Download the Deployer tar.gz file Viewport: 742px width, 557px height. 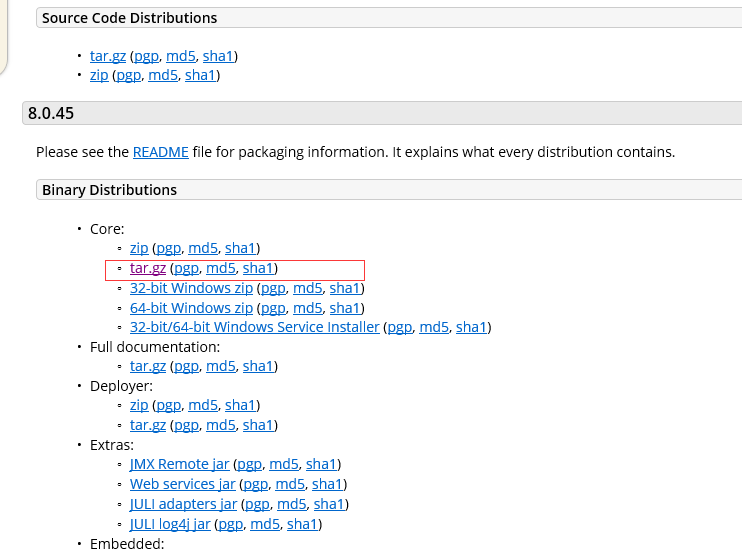148,425
